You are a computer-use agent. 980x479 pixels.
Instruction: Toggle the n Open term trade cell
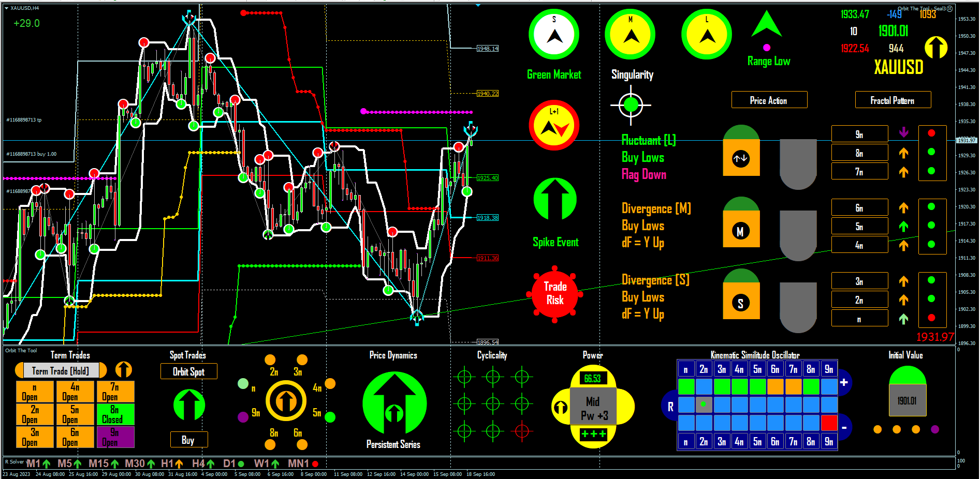click(x=35, y=392)
